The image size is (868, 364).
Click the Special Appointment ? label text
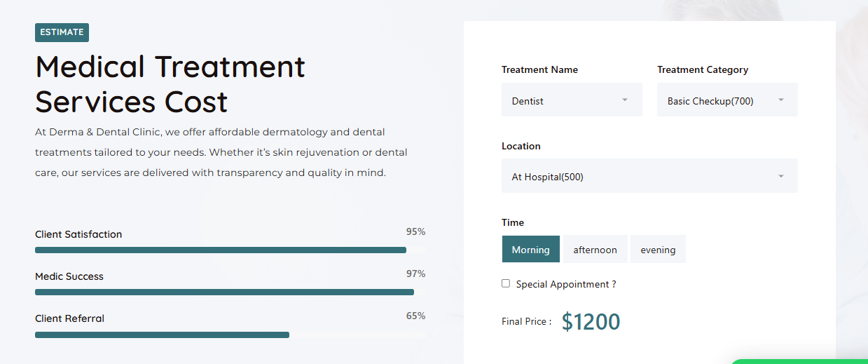pos(565,284)
